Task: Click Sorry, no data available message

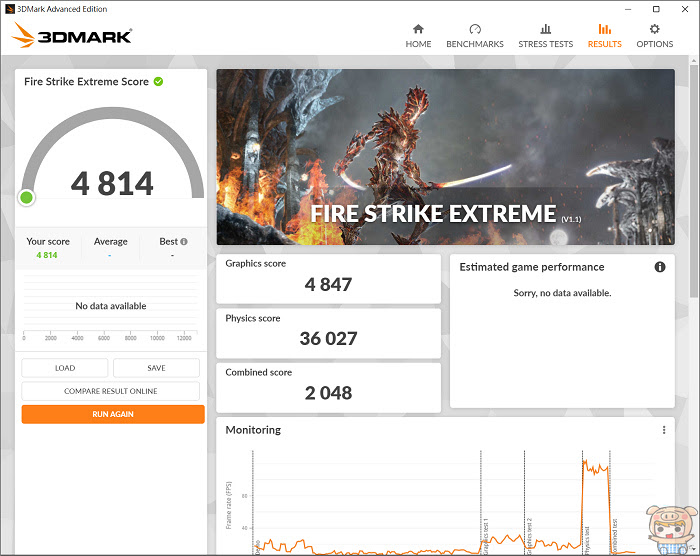Action: [562, 293]
